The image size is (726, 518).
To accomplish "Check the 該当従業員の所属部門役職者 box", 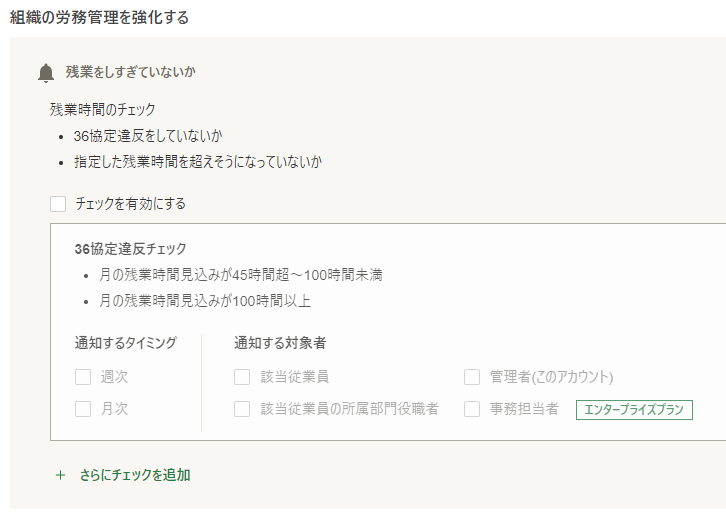I will click(242, 409).
